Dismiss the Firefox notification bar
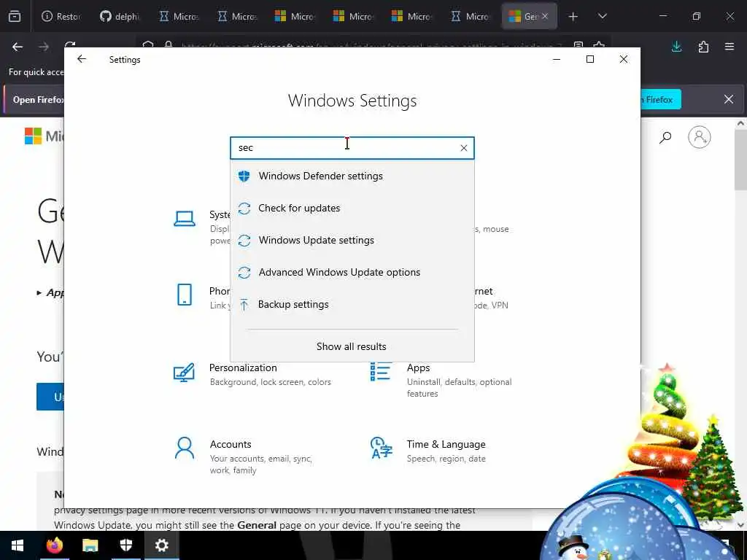The height and width of the screenshot is (560, 747). click(x=729, y=99)
